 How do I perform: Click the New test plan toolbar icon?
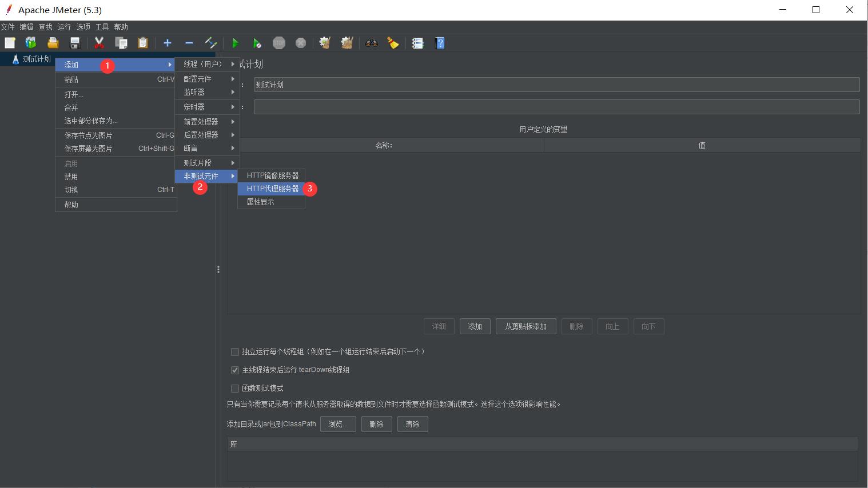(10, 43)
